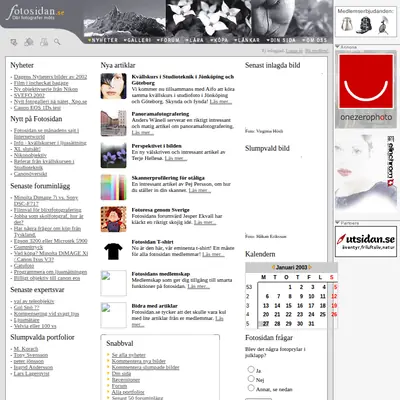Open the Ny objektivserie från Nikon link
Screen dimensions: 400x400
tap(46, 89)
